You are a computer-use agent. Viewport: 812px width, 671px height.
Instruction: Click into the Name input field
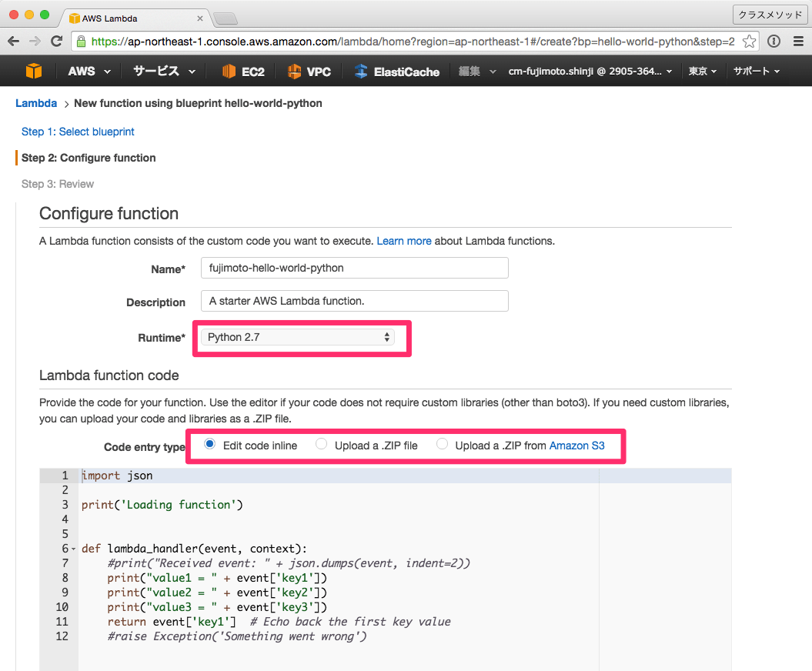coord(354,268)
